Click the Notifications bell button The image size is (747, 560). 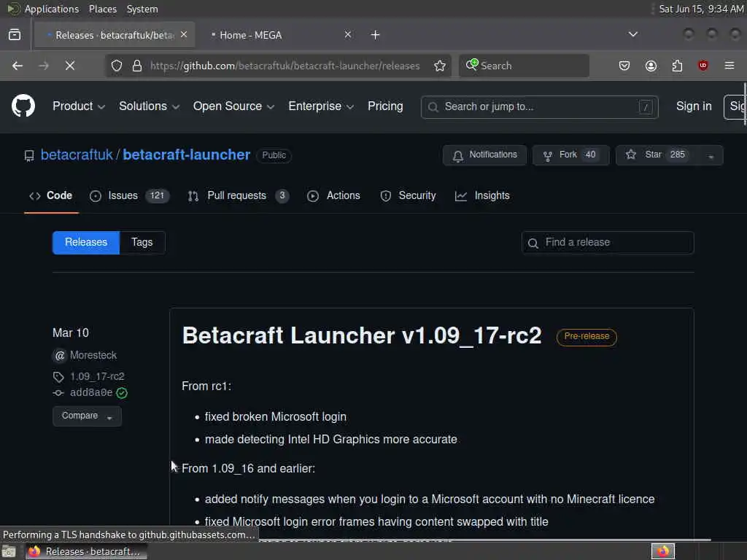click(x=484, y=155)
